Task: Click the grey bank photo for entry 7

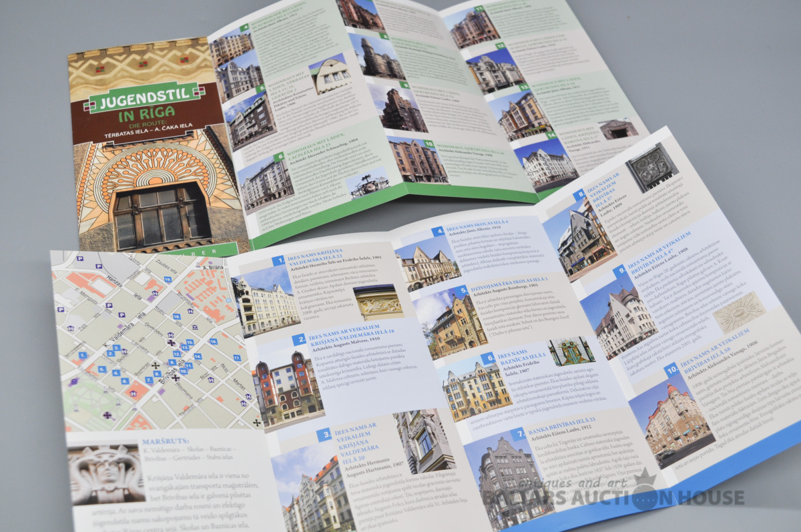Action: point(510,480)
